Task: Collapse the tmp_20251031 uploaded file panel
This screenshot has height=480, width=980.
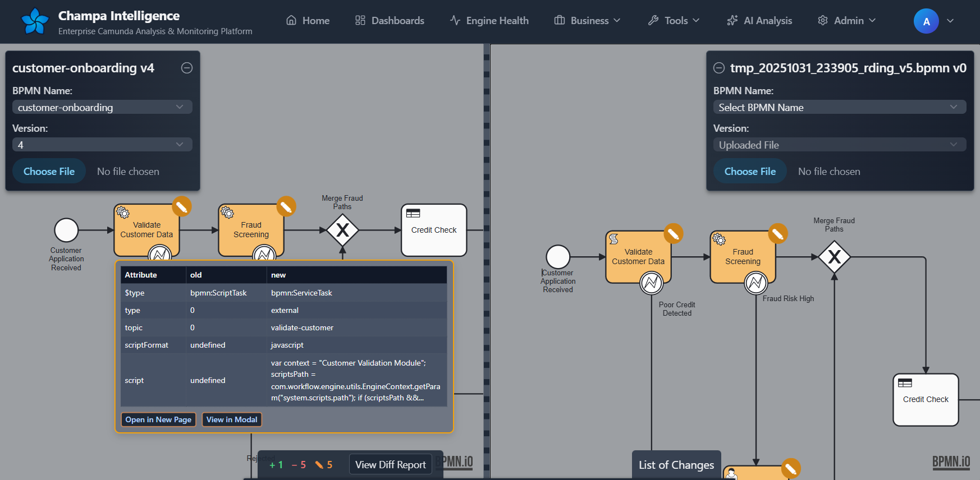Action: [718, 68]
